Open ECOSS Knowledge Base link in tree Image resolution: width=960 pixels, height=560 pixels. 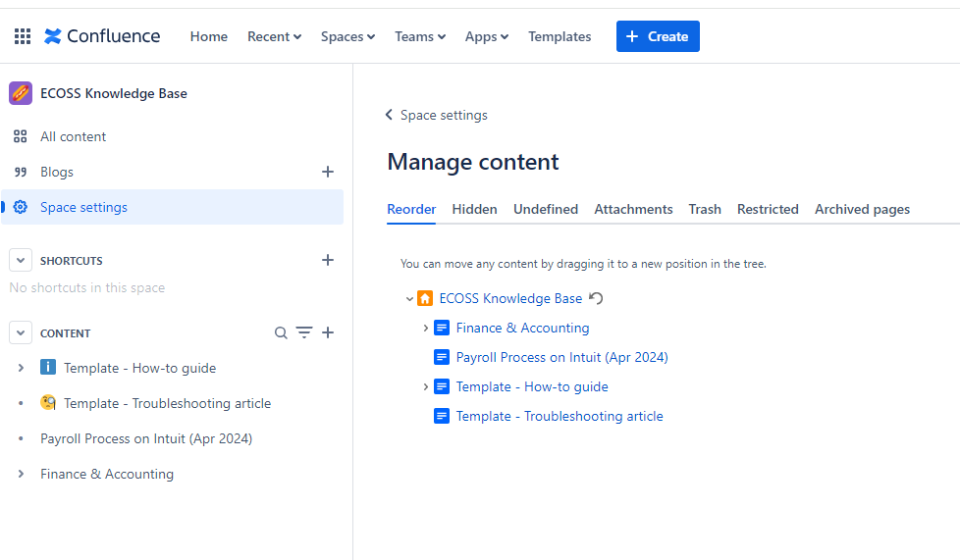tap(510, 298)
